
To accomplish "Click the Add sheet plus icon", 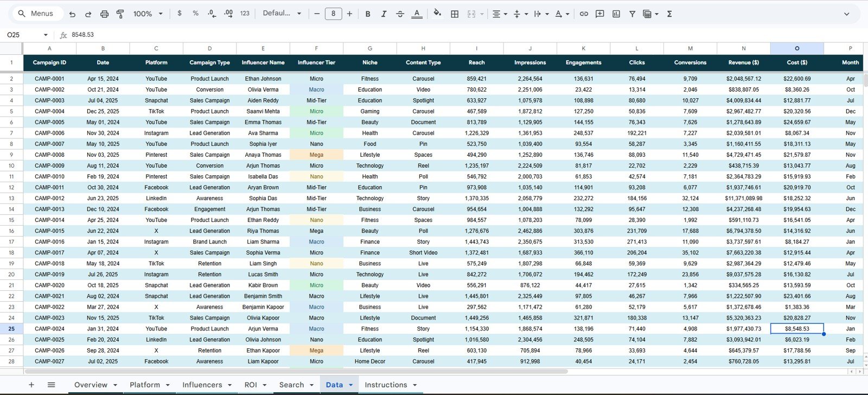I will tap(31, 385).
